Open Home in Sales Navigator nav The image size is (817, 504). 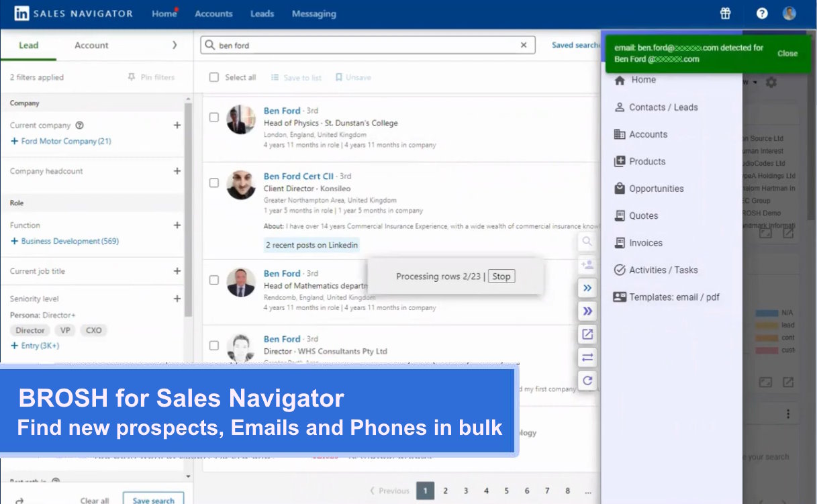point(164,13)
